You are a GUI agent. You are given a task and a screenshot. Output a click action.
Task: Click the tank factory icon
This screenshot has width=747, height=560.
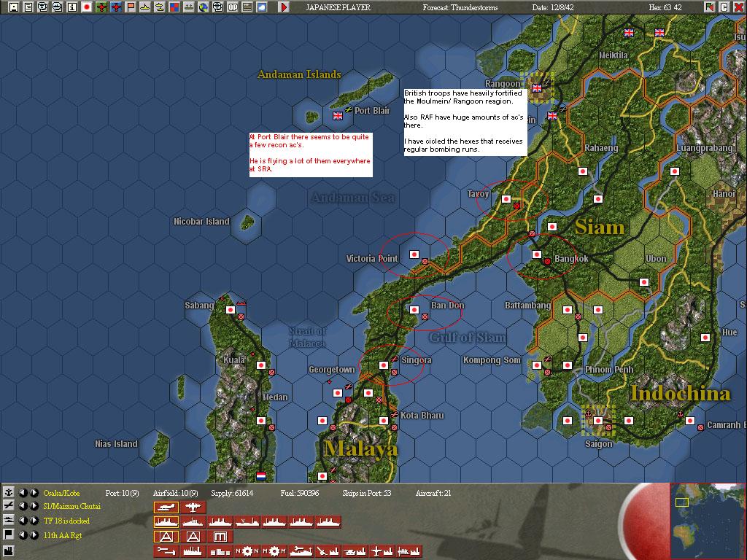(x=355, y=551)
